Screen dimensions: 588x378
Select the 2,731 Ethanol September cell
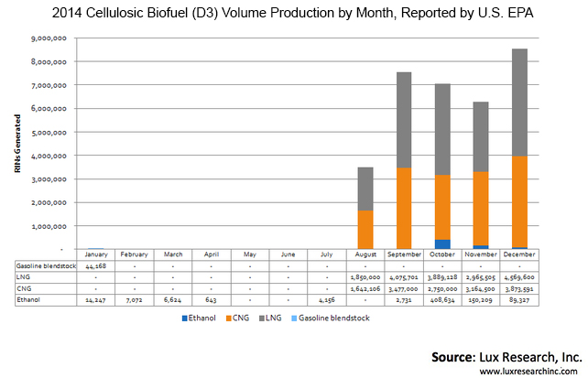(x=404, y=300)
